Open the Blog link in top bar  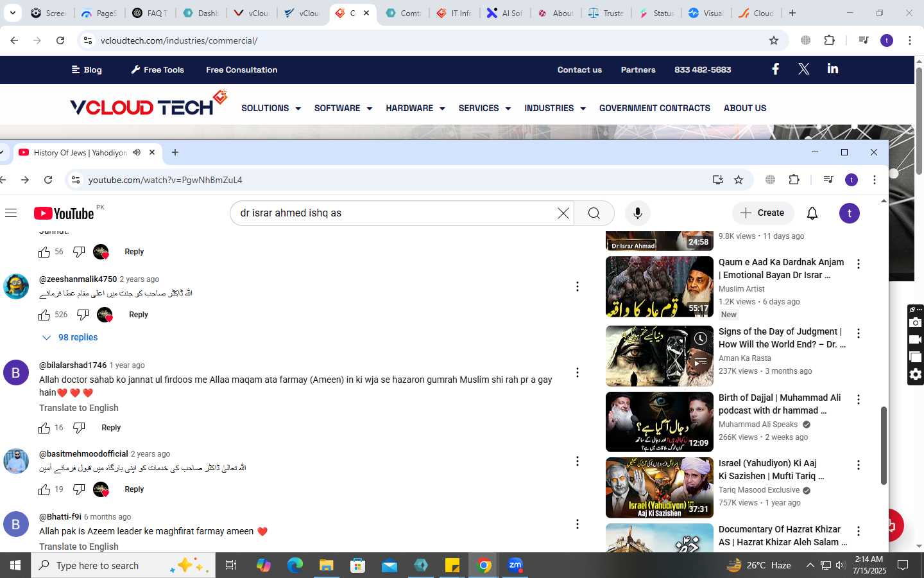[x=87, y=69]
